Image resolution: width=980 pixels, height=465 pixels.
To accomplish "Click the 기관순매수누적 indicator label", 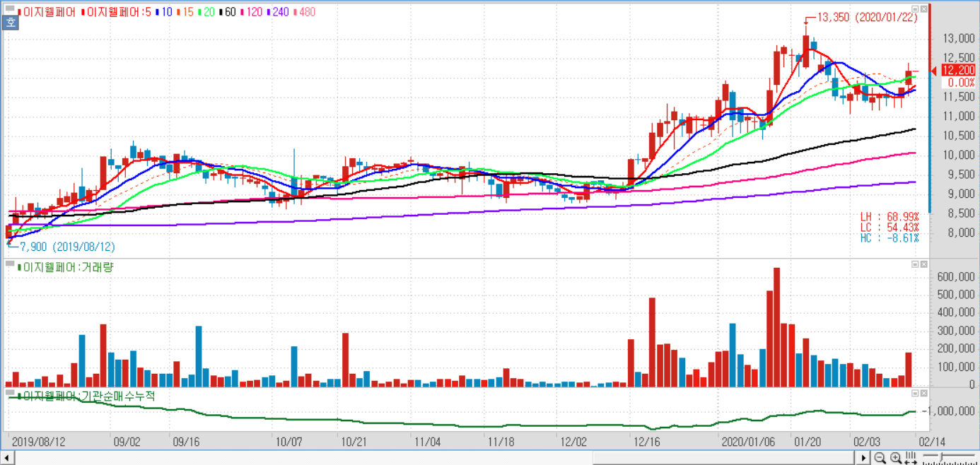I will tap(86, 396).
